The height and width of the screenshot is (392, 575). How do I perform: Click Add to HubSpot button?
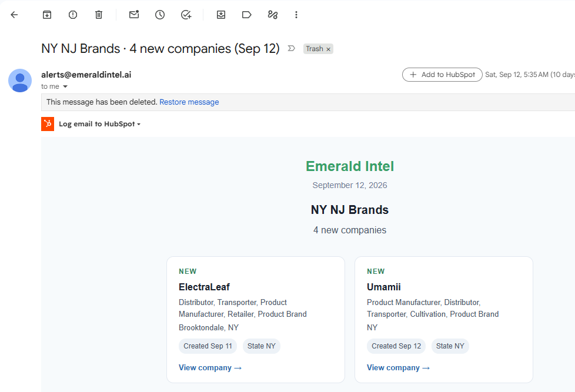click(442, 75)
